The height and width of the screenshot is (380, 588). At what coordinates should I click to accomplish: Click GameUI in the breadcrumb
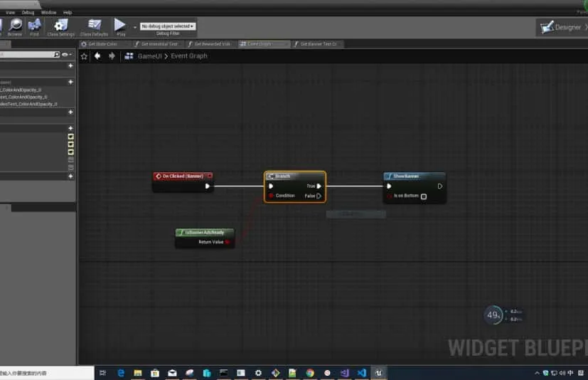coord(149,56)
